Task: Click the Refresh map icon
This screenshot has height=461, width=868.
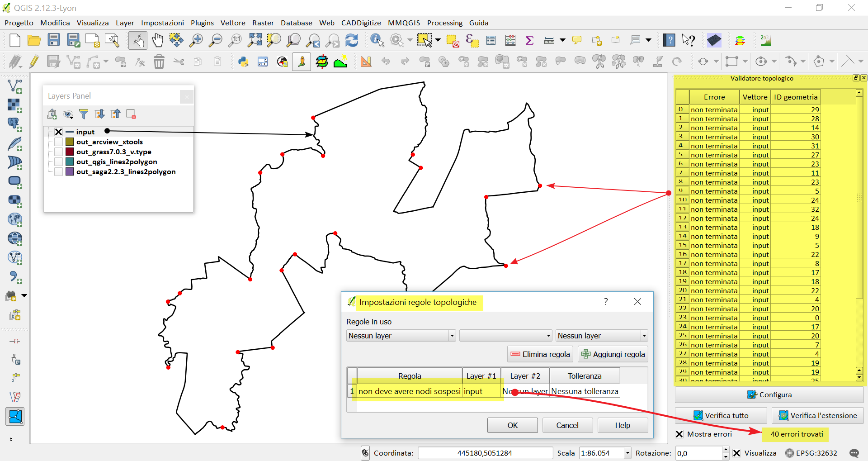Action: click(x=351, y=40)
